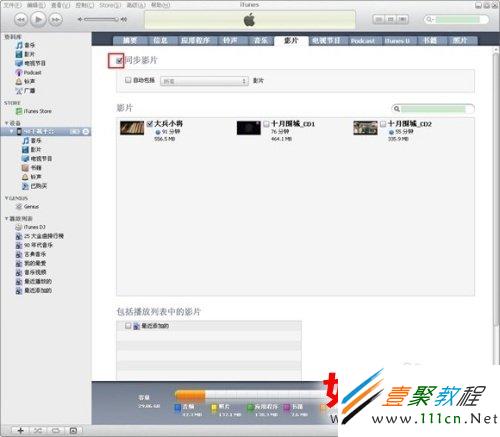Check the 十月围城_CD2 movie checkbox
Image resolution: width=500 pixels, height=437 pixels.
(383, 124)
